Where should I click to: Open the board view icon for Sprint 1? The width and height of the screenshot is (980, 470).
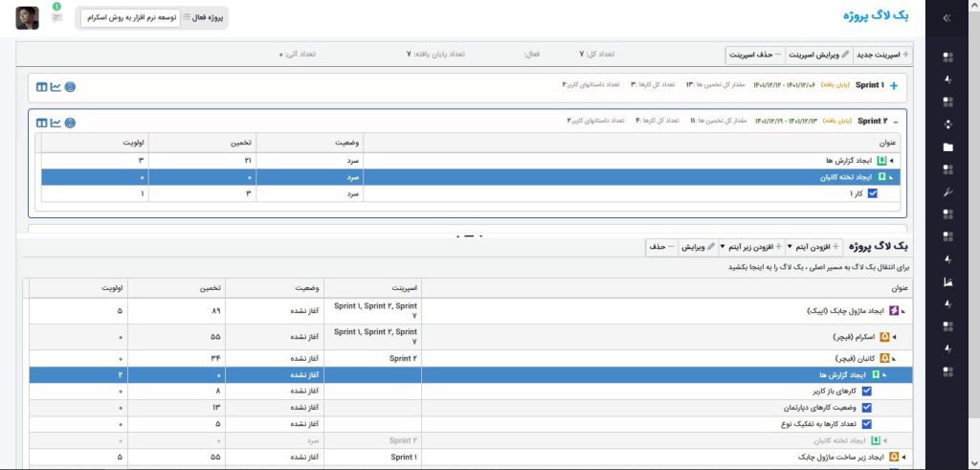[41, 86]
